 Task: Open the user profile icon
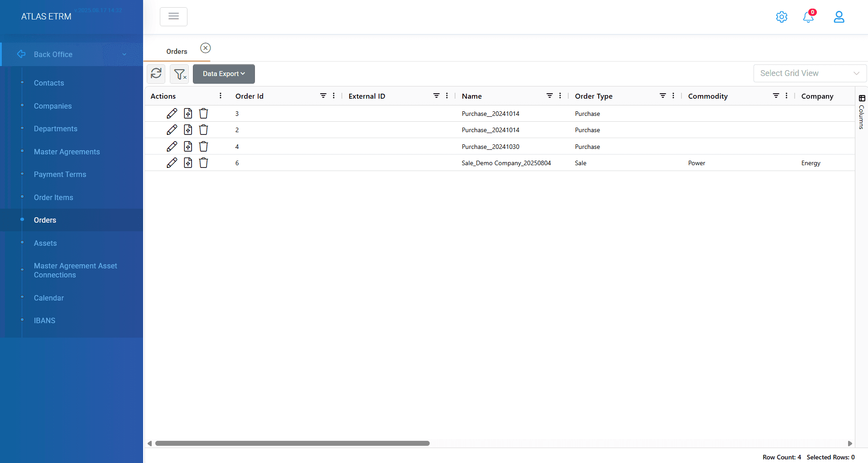coord(839,17)
